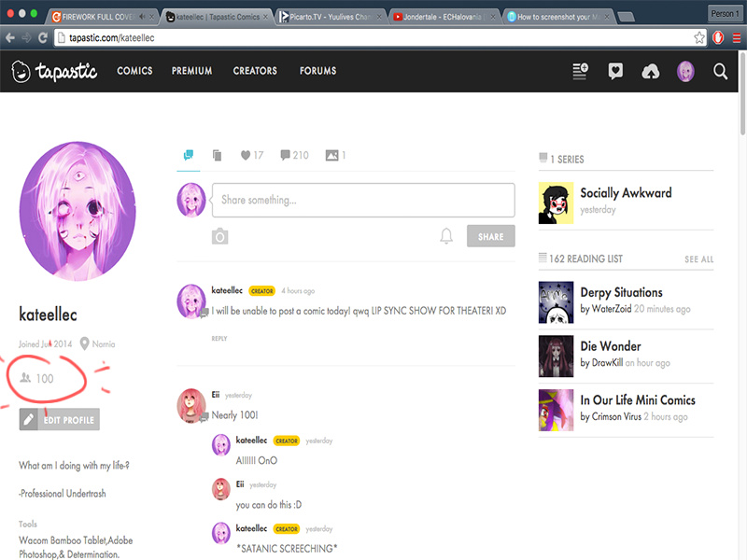The image size is (747, 560).
Task: Open the cloud upload icon in navbar
Action: 652,72
